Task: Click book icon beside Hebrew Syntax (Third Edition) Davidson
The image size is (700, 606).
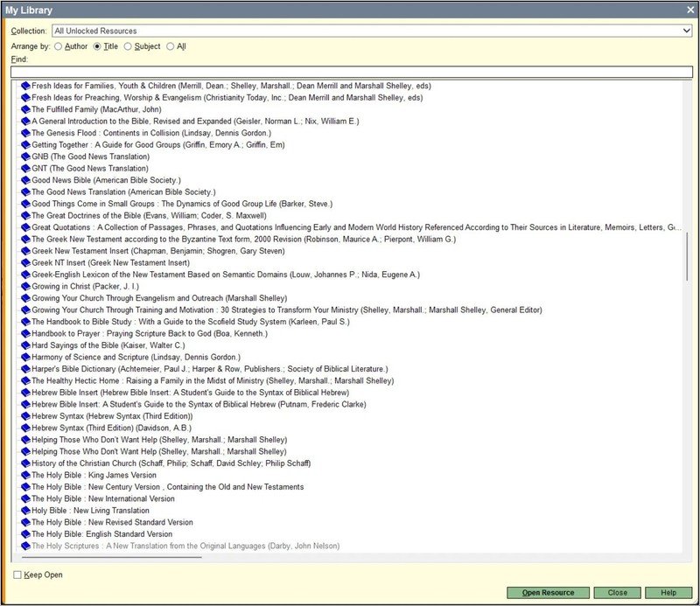Action: click(x=25, y=428)
